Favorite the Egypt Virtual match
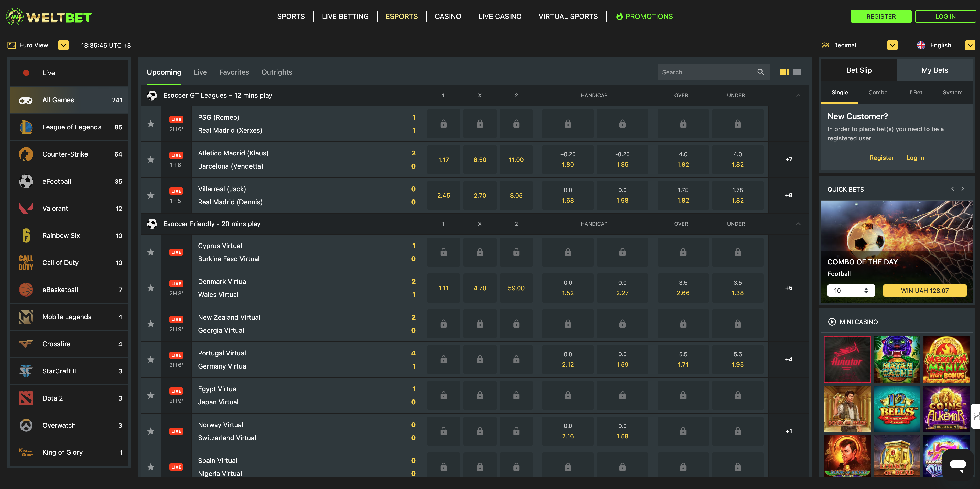The height and width of the screenshot is (489, 980). click(x=151, y=395)
